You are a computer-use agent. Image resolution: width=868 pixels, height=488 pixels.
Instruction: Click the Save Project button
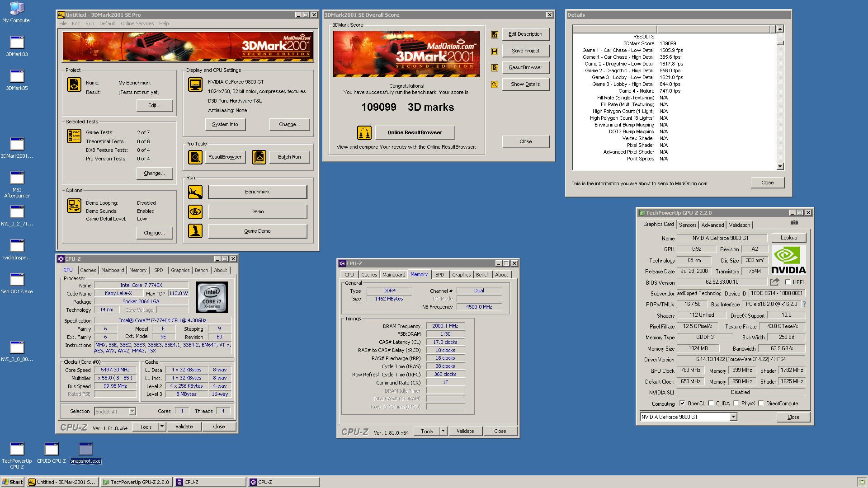pyautogui.click(x=525, y=51)
